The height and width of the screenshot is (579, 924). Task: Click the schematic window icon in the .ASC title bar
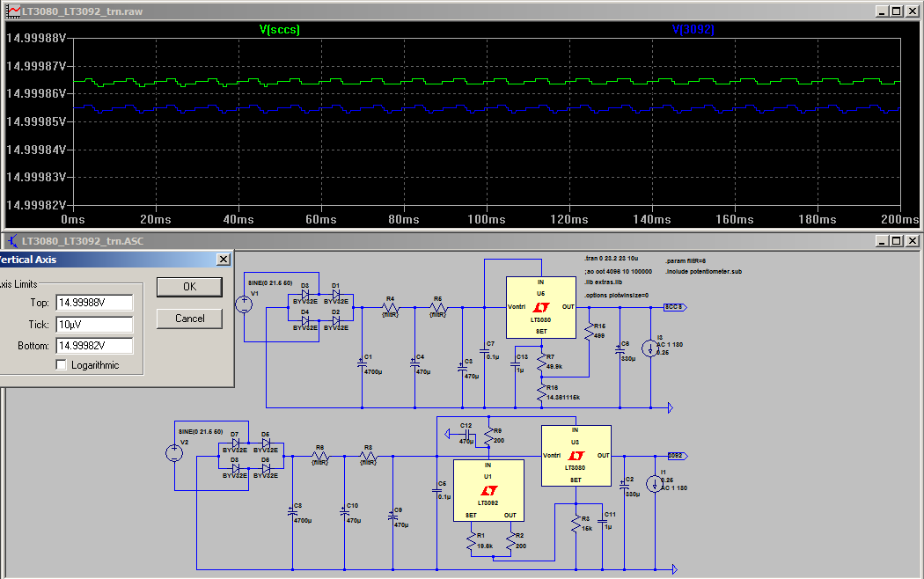coord(12,241)
